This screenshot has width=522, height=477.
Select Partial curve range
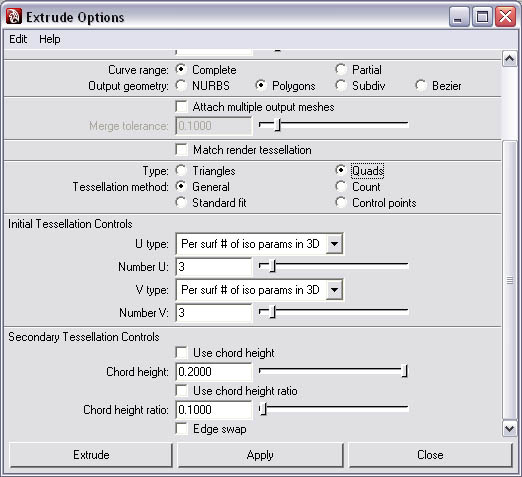tap(341, 69)
